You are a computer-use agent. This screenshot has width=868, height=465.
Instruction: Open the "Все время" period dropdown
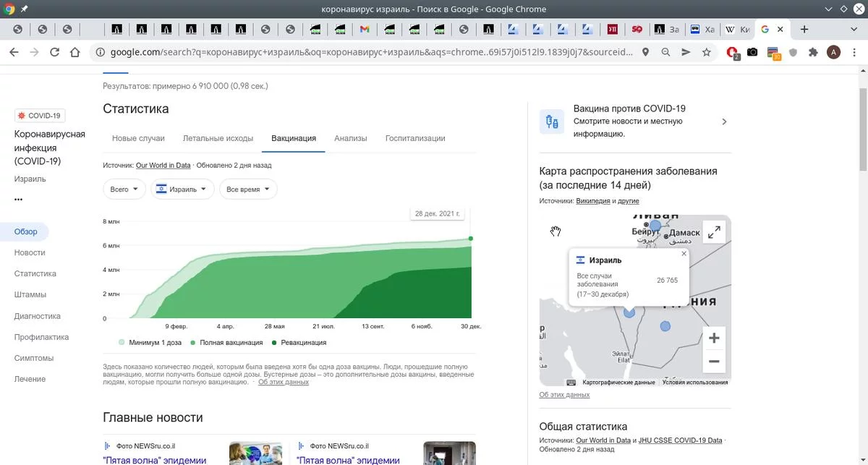click(x=248, y=189)
